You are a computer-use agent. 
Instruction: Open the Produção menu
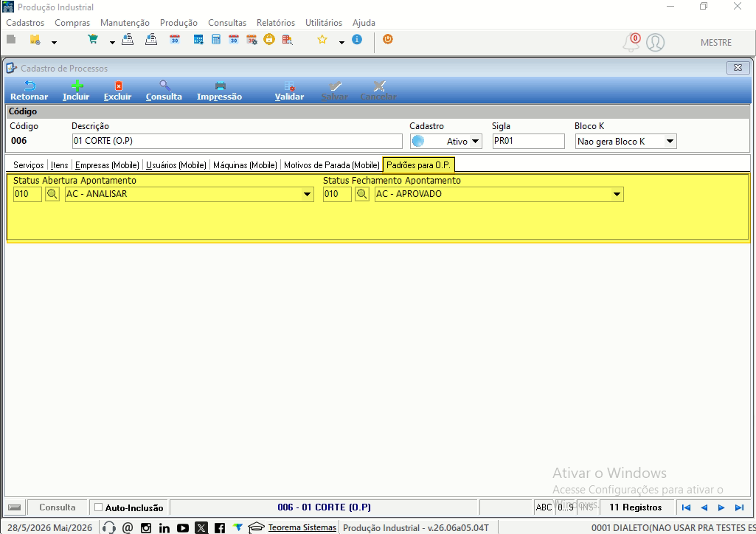point(179,23)
